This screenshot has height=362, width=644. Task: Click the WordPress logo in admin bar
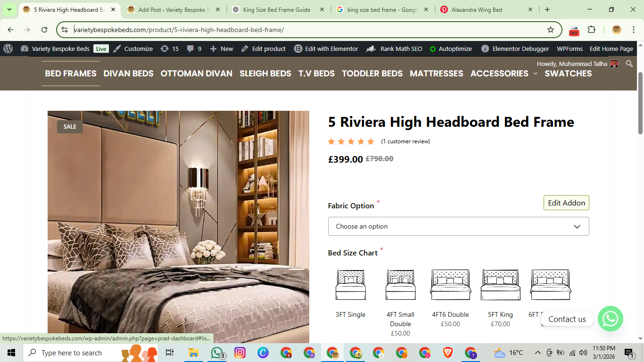(8, 49)
